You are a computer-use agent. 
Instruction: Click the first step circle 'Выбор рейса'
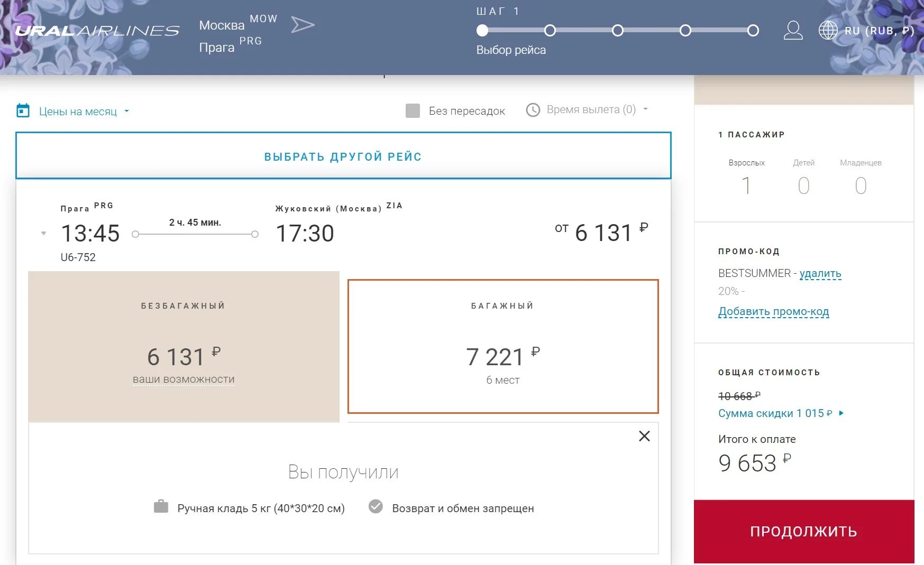pos(482,31)
